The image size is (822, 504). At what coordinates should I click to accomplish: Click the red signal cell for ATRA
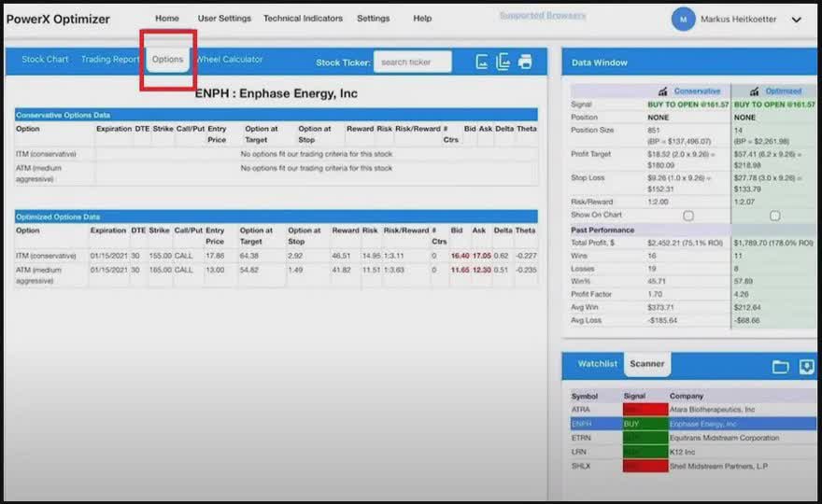pyautogui.click(x=645, y=410)
